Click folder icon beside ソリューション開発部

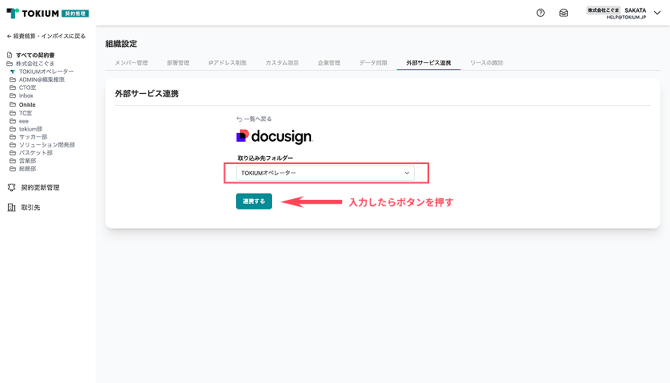12,145
